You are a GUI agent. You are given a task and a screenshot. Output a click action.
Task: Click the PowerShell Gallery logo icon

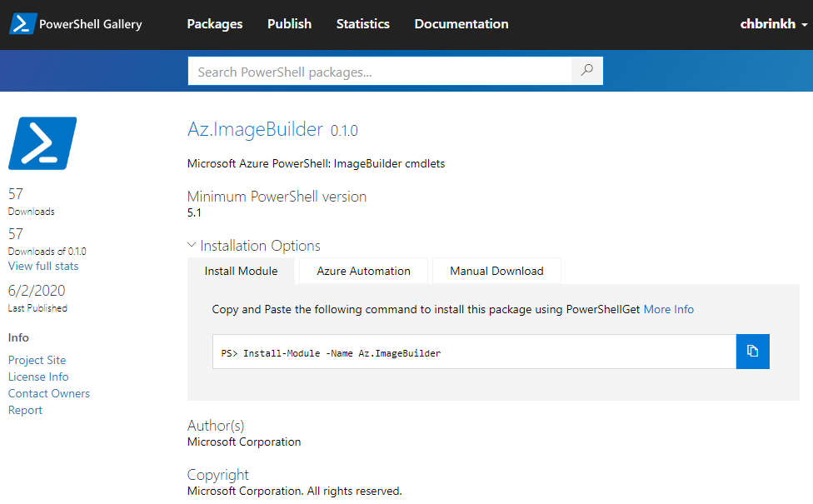point(23,24)
